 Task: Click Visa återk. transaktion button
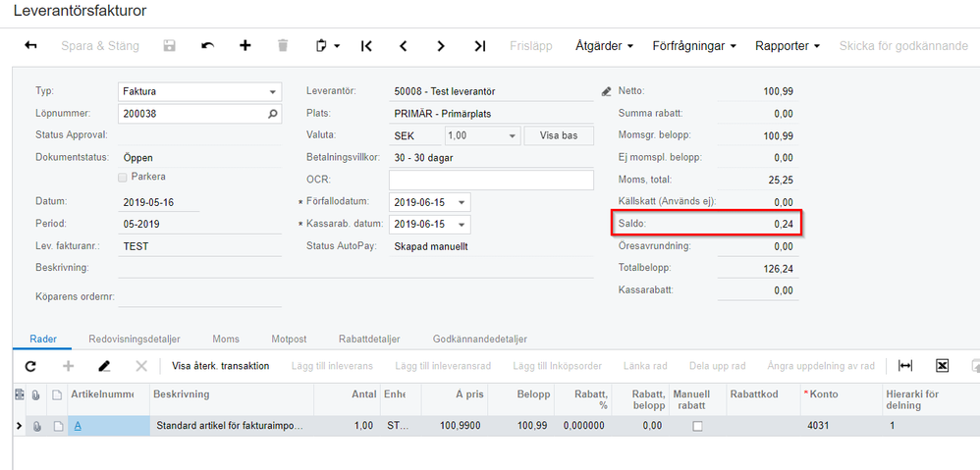tap(221, 366)
